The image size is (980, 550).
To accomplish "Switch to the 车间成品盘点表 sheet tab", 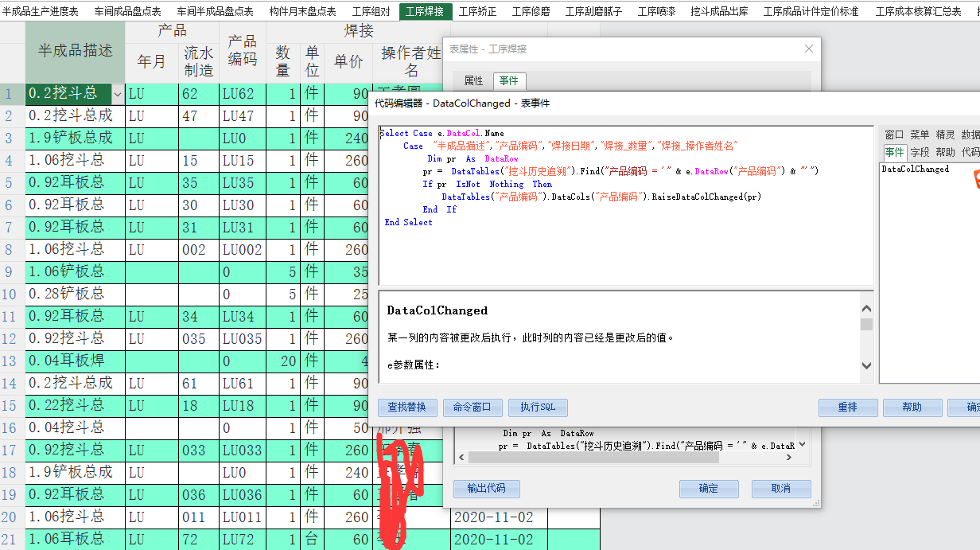I will pyautogui.click(x=127, y=11).
